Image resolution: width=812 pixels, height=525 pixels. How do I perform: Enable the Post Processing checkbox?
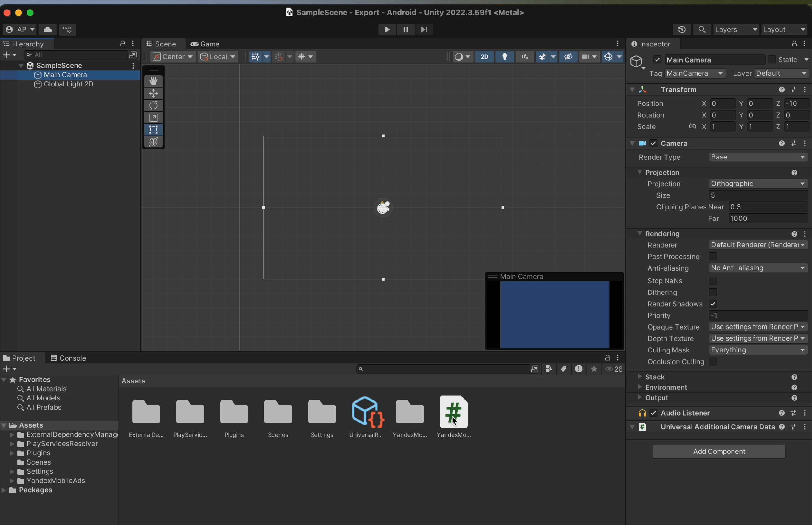713,256
